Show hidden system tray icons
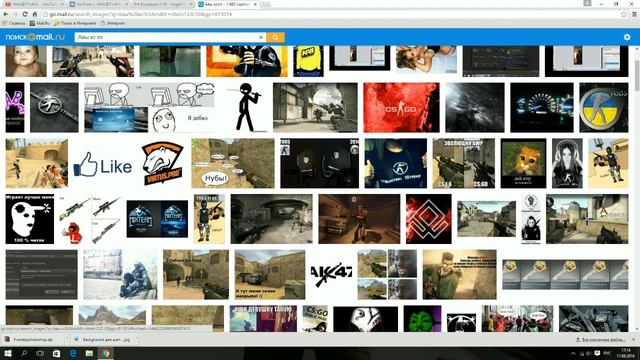This screenshot has width=640, height=360. click(573, 353)
